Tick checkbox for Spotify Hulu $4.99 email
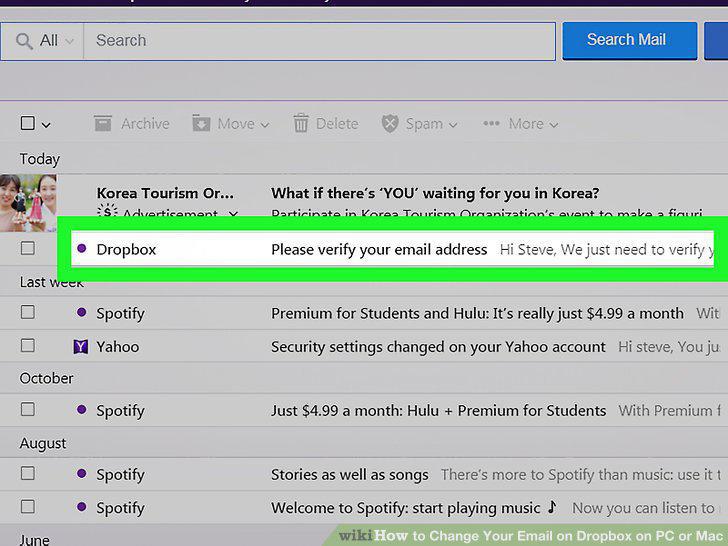This screenshot has height=546, width=728. pyautogui.click(x=28, y=312)
